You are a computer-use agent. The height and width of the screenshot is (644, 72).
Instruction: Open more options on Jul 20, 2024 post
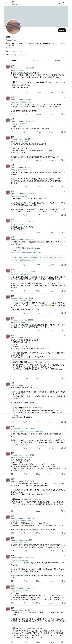pyautogui.click(x=65, y=66)
